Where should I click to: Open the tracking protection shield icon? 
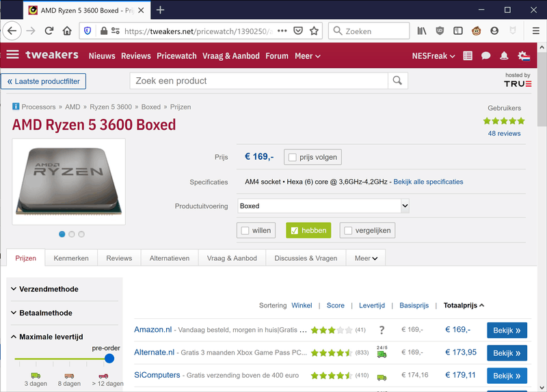(x=88, y=31)
